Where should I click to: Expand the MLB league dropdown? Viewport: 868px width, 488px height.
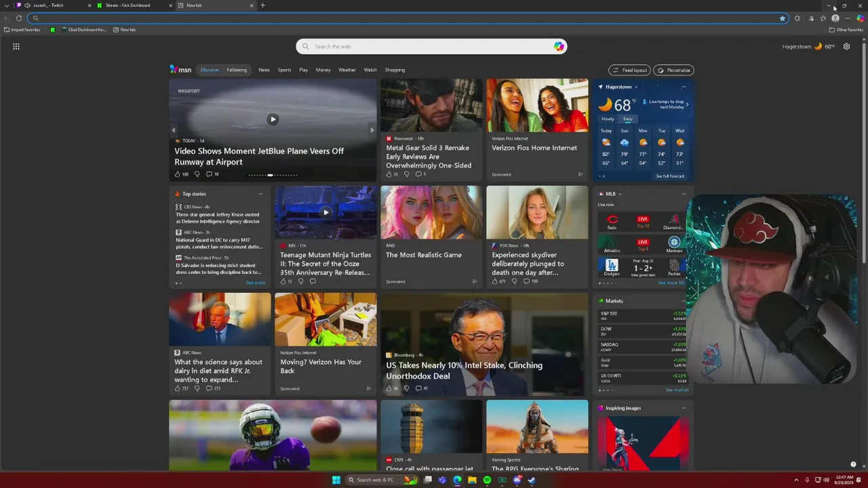click(620, 194)
